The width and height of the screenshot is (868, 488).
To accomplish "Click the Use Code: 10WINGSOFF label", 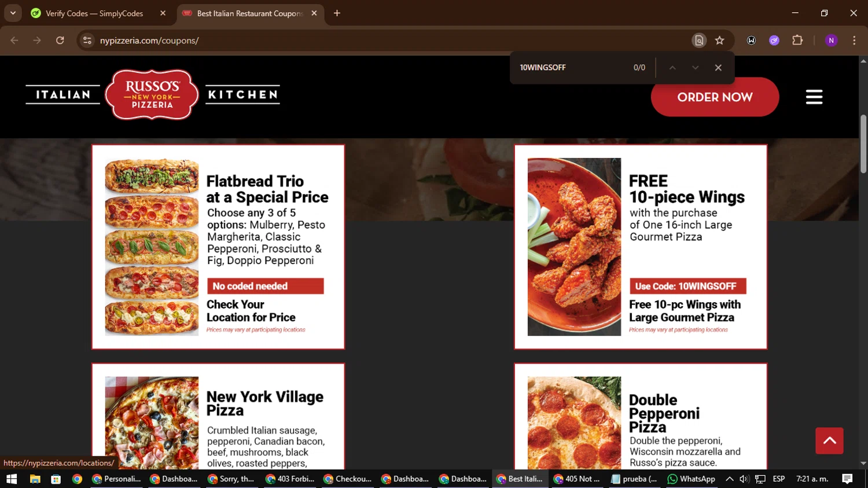I will point(687,286).
